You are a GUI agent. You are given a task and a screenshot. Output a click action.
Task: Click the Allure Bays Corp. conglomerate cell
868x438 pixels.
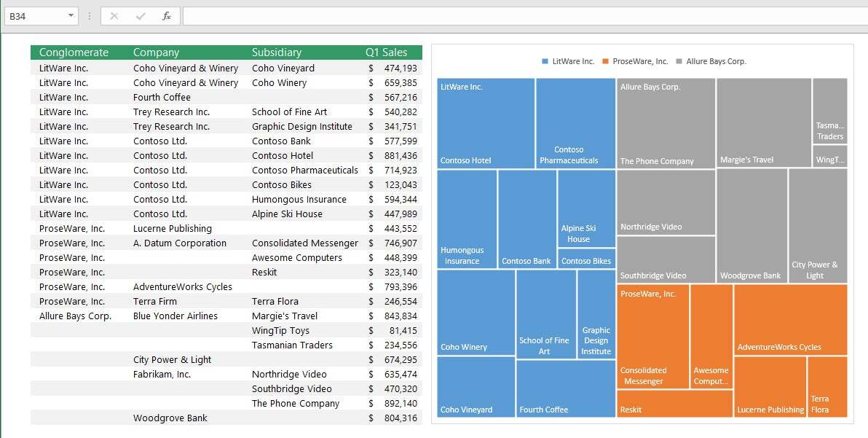(75, 316)
